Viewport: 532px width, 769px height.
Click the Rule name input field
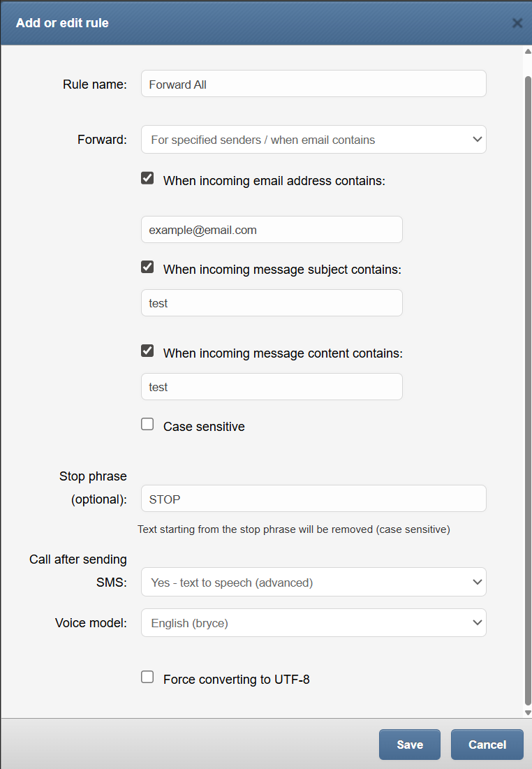point(313,84)
